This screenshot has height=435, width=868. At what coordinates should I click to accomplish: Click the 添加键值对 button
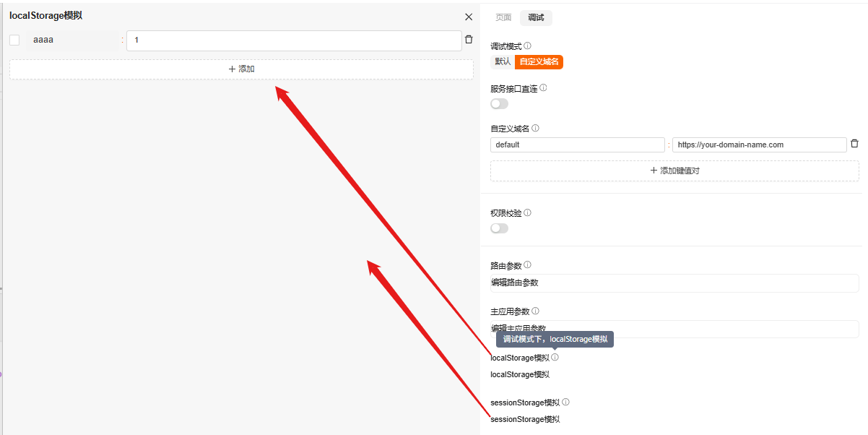(x=674, y=171)
